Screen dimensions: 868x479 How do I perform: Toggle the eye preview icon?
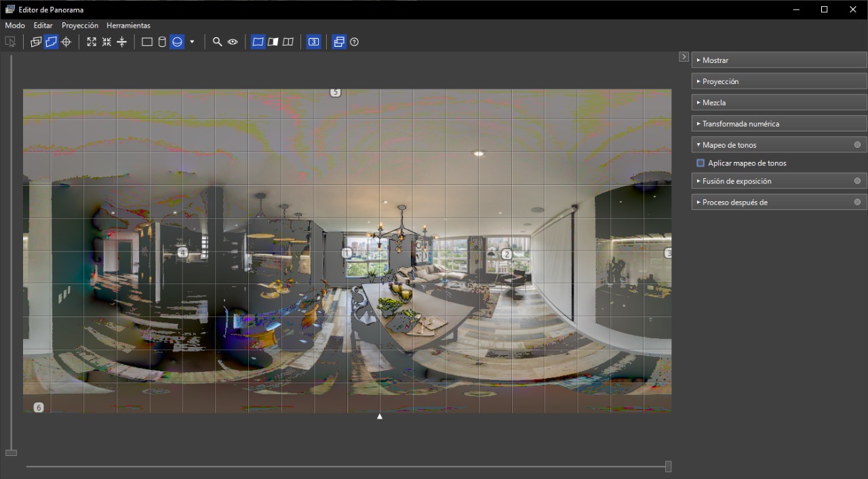233,42
